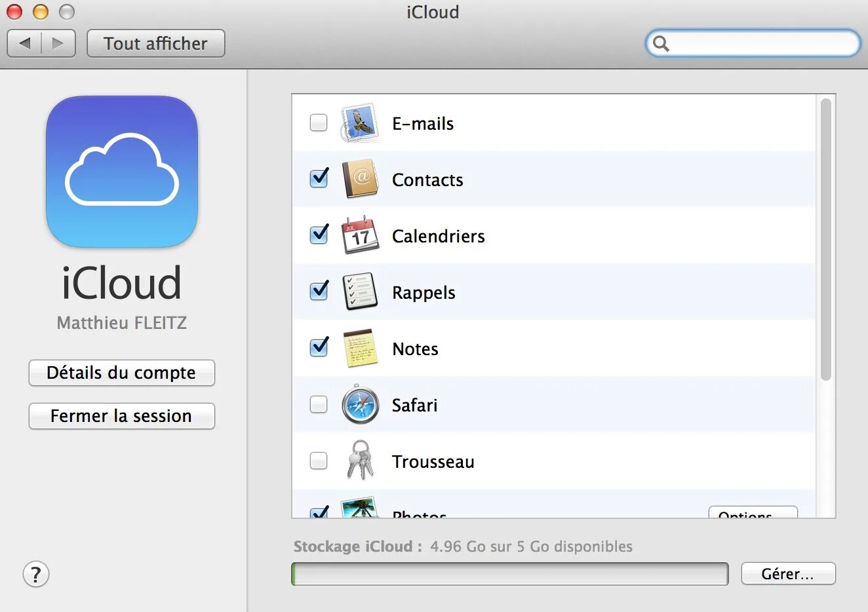The width and height of the screenshot is (868, 612).
Task: Click the Notes label text
Action: click(x=415, y=349)
